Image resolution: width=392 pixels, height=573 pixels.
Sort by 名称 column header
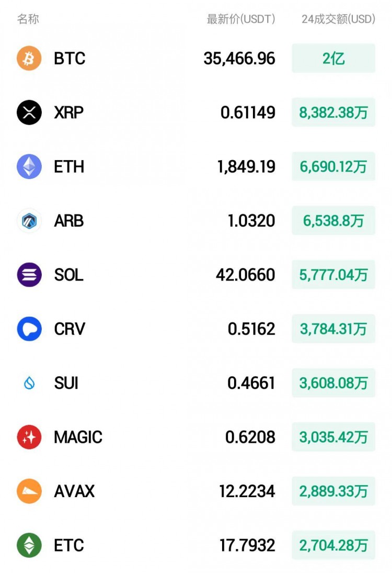click(28, 19)
